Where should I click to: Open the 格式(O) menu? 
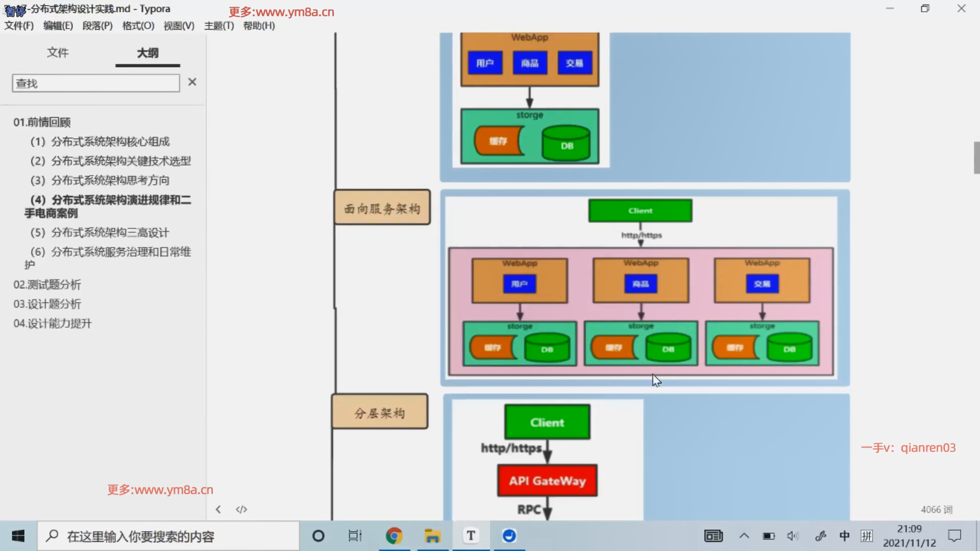(138, 26)
